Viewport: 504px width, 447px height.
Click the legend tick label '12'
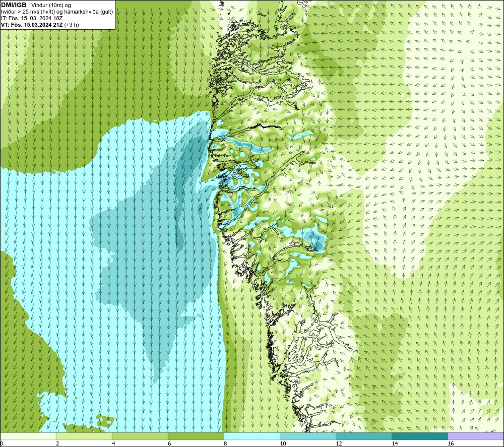click(339, 443)
